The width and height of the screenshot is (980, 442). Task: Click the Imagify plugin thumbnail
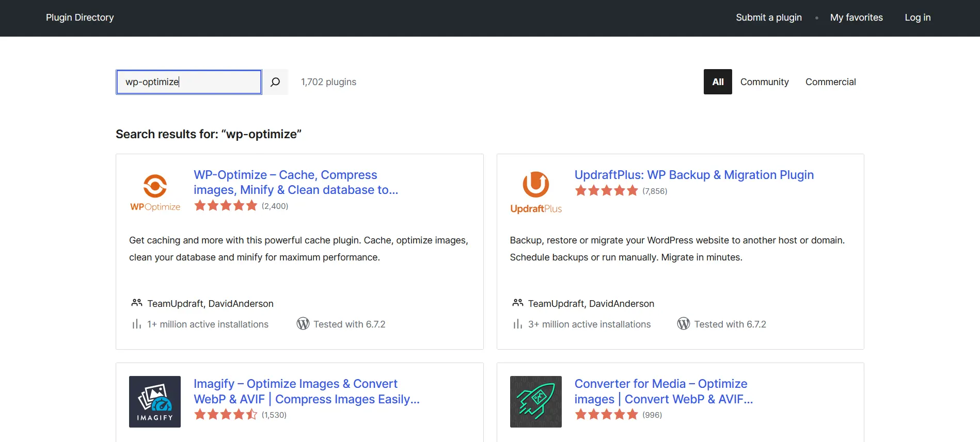pos(155,402)
